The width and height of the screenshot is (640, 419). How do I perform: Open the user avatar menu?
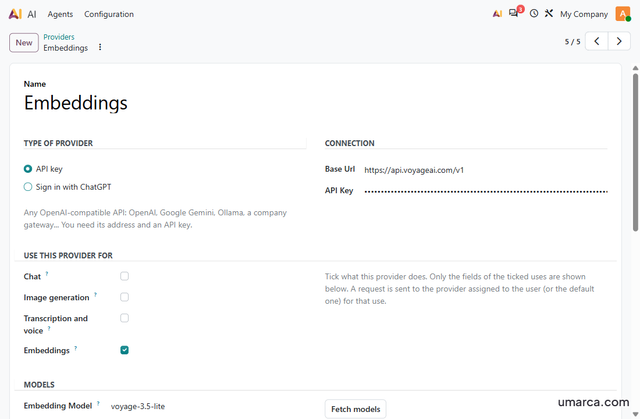[623, 14]
